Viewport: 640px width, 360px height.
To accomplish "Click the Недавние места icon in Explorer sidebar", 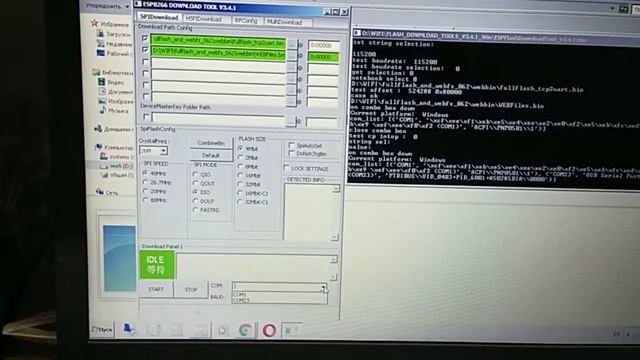I will click(100, 43).
